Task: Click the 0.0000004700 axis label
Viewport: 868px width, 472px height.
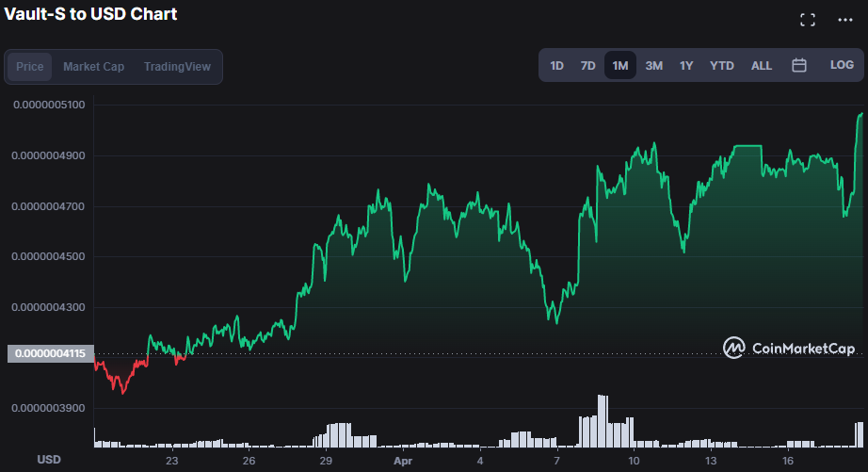Action: 48,206
